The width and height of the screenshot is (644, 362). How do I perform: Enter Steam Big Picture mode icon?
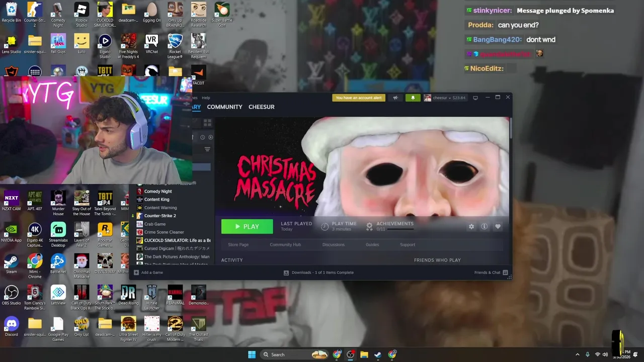point(475,98)
